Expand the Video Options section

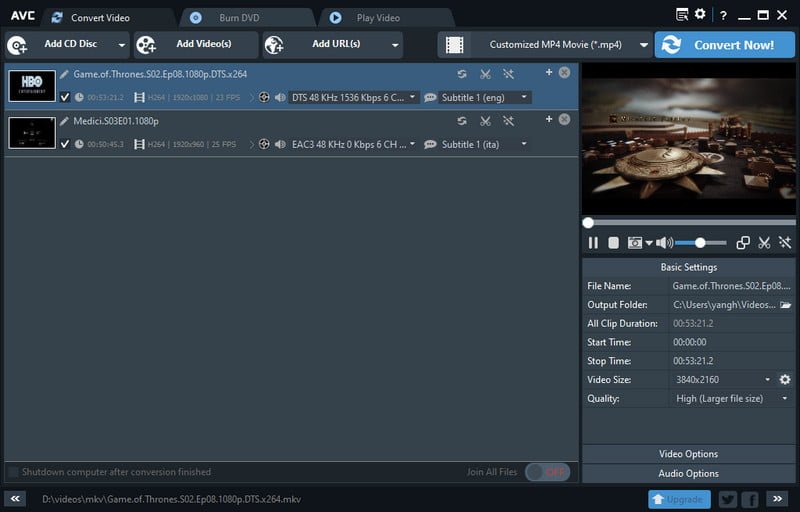pos(688,454)
